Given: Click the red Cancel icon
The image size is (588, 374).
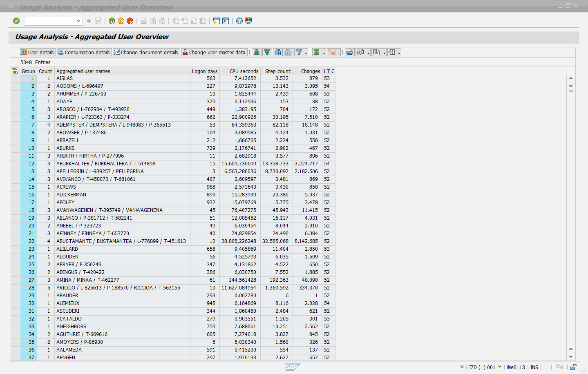Looking at the screenshot, I should pos(130,21).
